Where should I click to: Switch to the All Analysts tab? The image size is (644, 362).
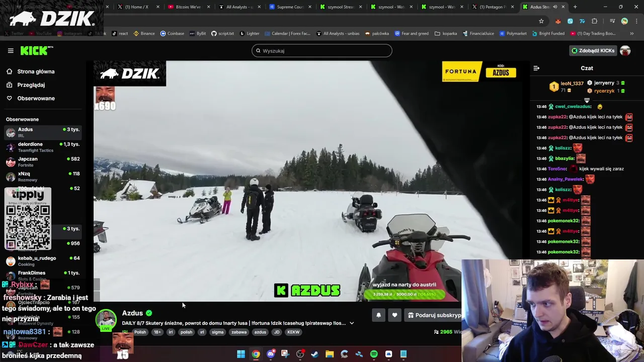click(x=239, y=7)
